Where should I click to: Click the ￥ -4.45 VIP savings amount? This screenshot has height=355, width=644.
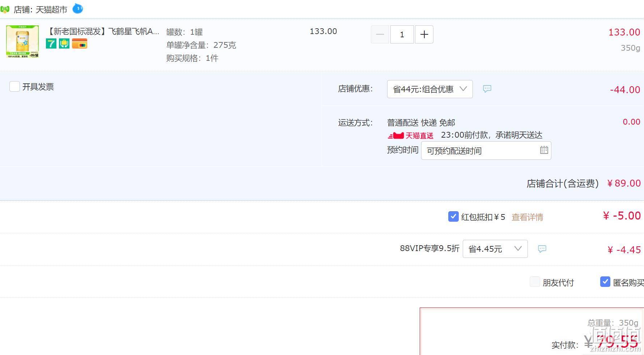624,250
